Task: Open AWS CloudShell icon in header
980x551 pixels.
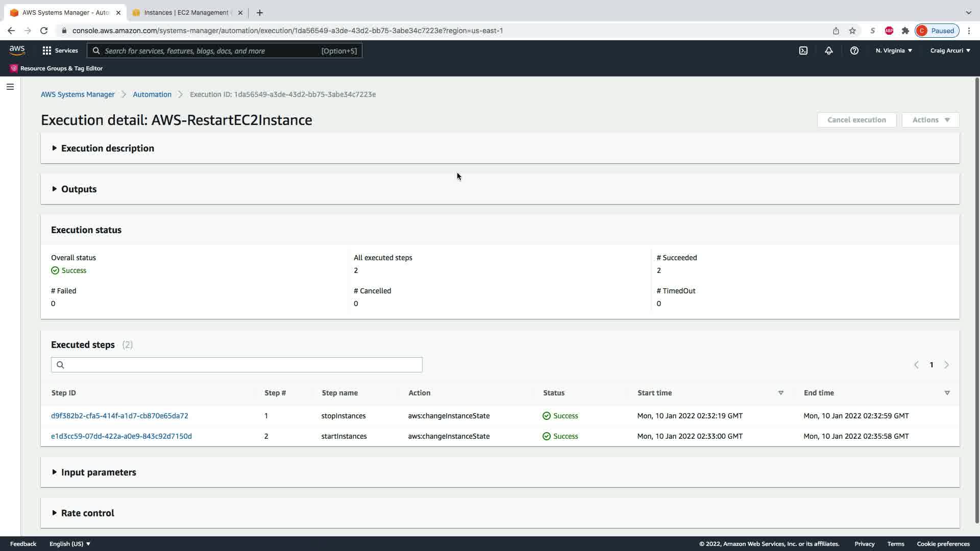Action: (803, 51)
